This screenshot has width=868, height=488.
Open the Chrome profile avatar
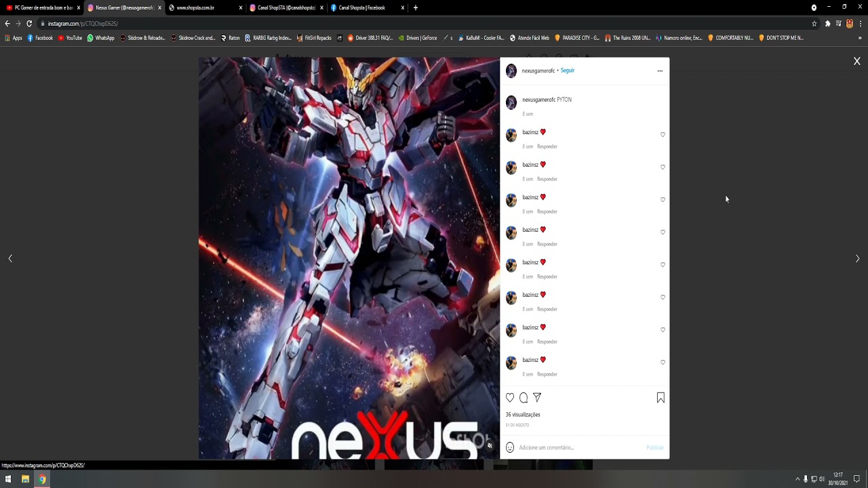tap(849, 24)
